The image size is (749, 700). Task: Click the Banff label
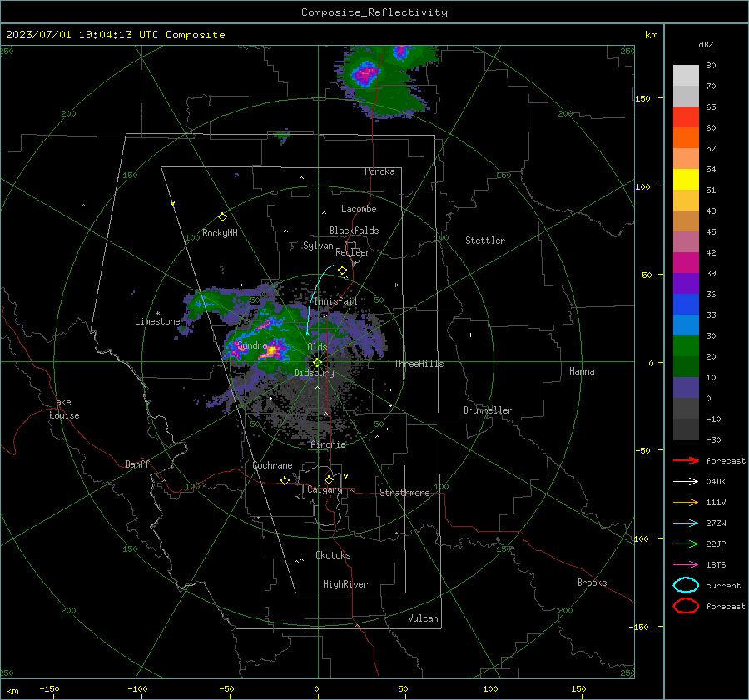pos(137,464)
